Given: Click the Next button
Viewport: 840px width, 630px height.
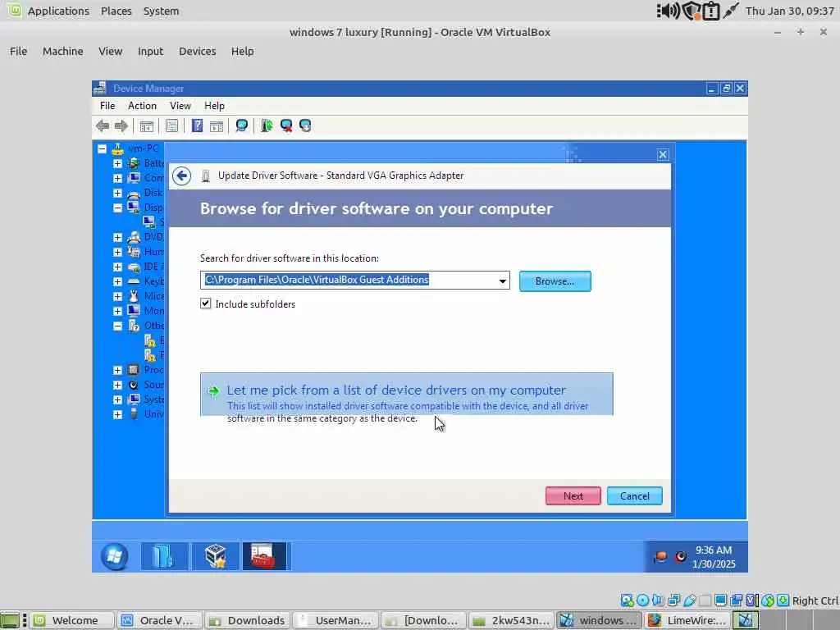Looking at the screenshot, I should (x=573, y=496).
